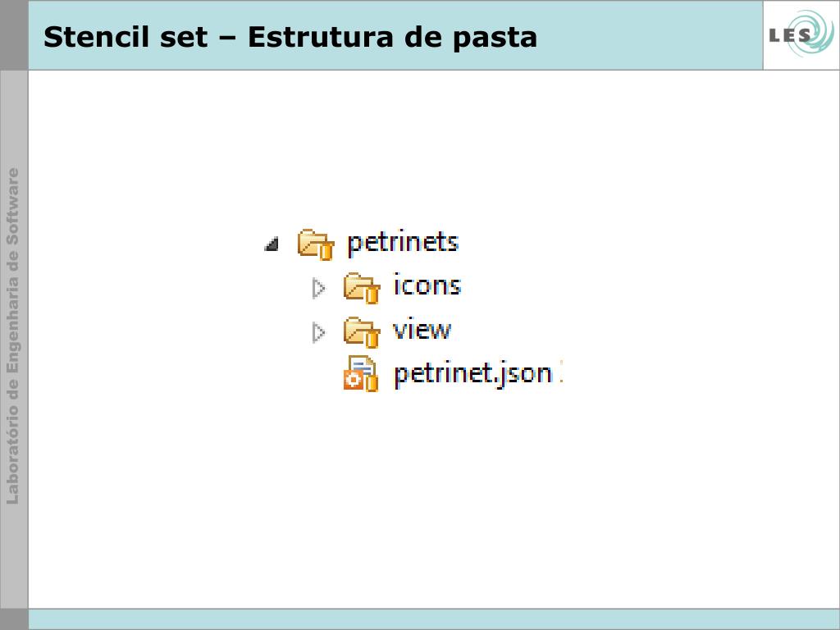840x630 pixels.
Task: Click the view folder icon
Action: point(362,332)
